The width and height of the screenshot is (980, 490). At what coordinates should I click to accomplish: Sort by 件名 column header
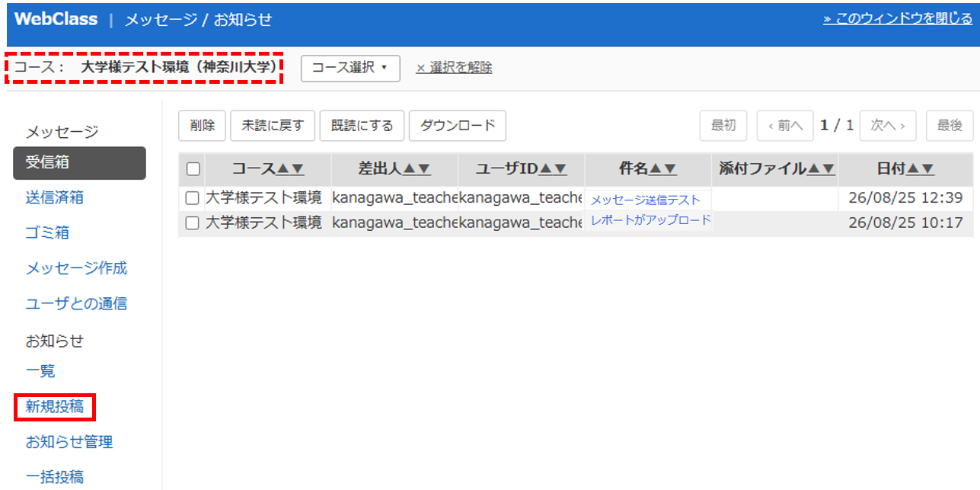click(x=648, y=169)
